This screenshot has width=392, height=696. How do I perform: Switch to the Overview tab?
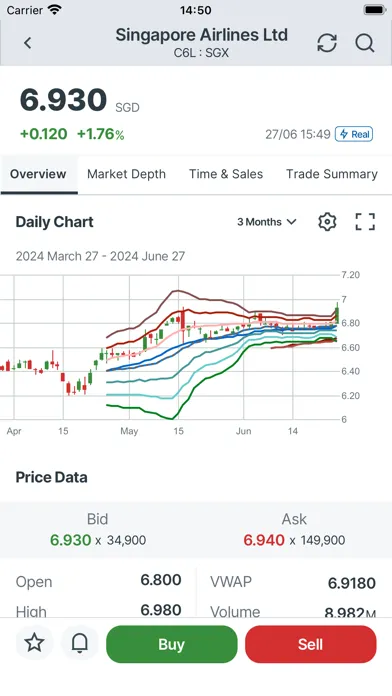tap(38, 174)
